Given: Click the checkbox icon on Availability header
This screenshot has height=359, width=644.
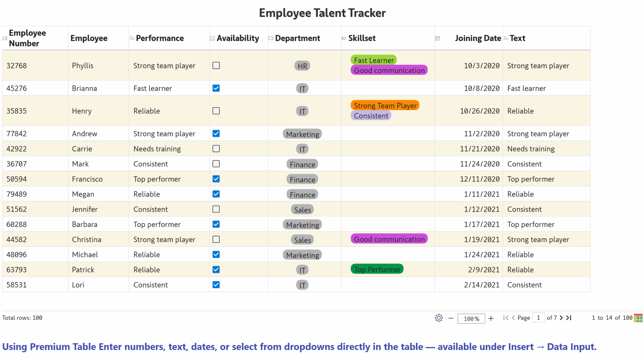Looking at the screenshot, I should click(x=212, y=38).
